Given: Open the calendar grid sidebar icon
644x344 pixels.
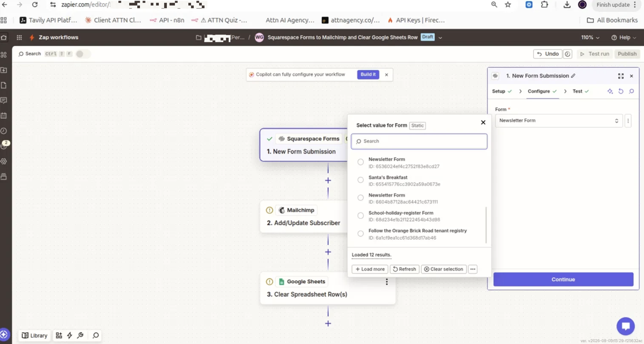Looking at the screenshot, I should click(4, 116).
